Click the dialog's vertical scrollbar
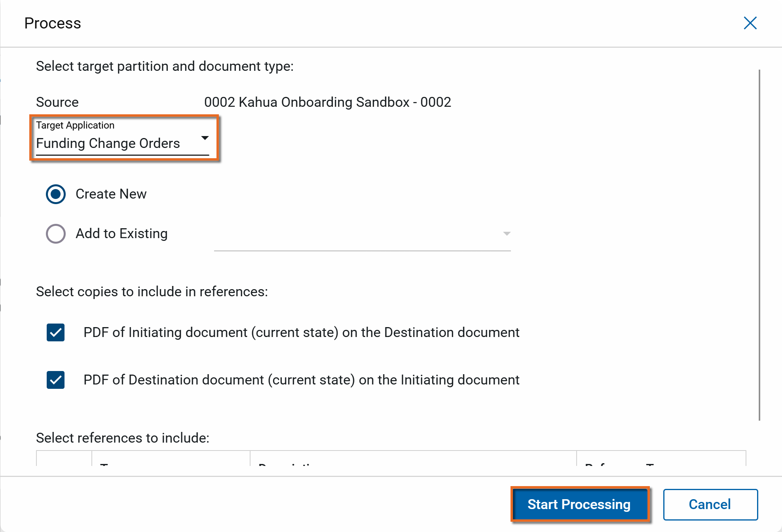The height and width of the screenshot is (532, 782). 759,245
